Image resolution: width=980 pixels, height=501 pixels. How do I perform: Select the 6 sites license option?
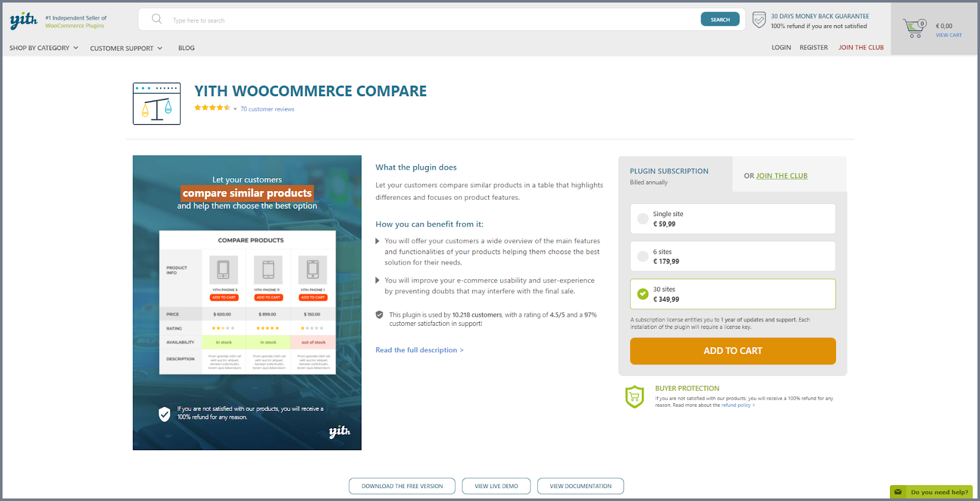tap(733, 256)
